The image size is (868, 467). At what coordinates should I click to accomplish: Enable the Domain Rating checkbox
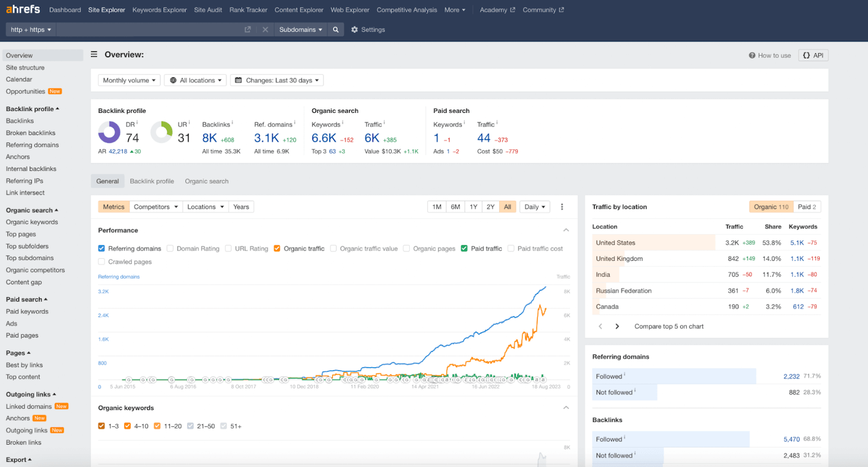tap(170, 248)
